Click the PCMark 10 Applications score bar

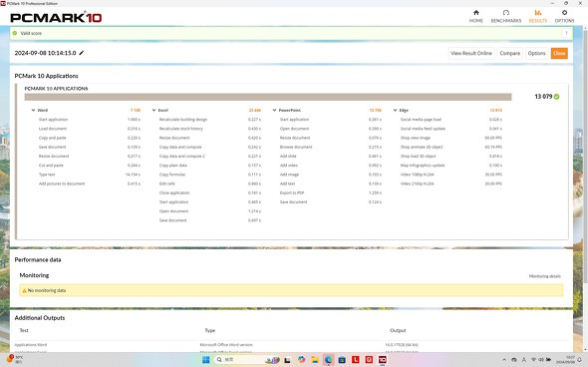click(268, 97)
